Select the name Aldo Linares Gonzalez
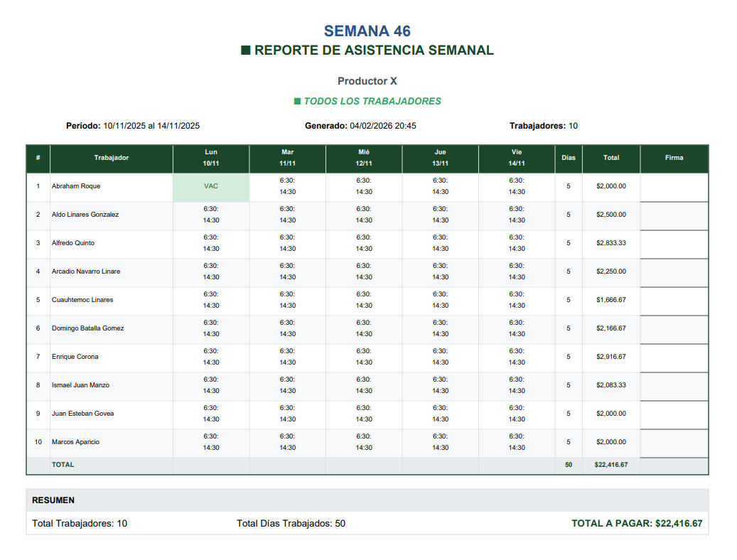 [x=85, y=215]
